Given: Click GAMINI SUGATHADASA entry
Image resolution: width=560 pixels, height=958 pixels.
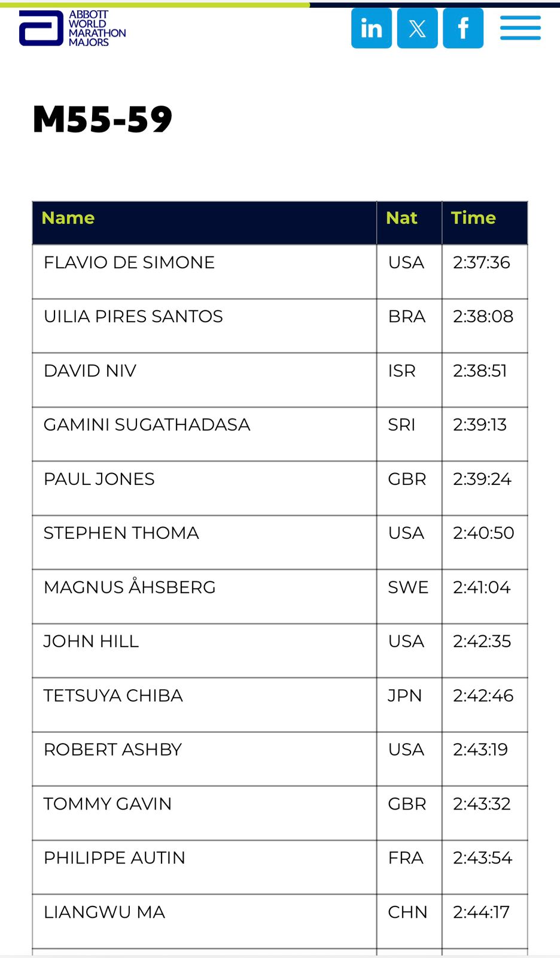Looking at the screenshot, I should (x=147, y=425).
